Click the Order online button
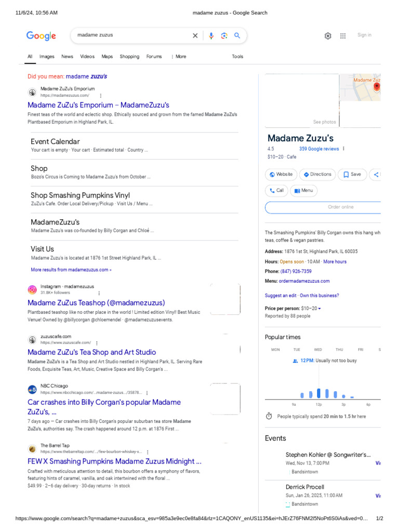399x532 pixels. coord(340,207)
